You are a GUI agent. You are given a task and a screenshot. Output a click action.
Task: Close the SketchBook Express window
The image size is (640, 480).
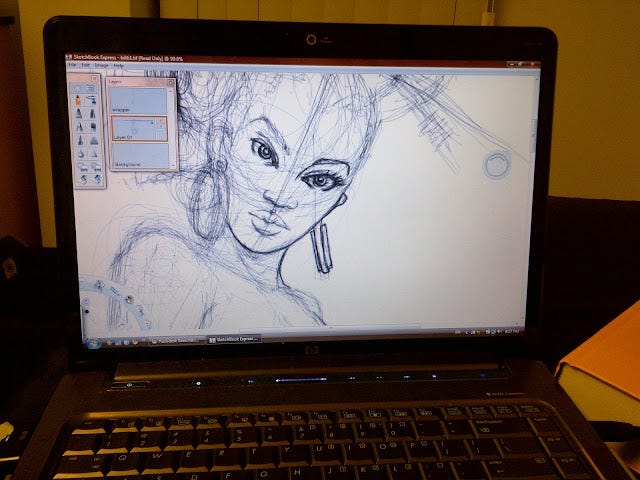(x=533, y=64)
